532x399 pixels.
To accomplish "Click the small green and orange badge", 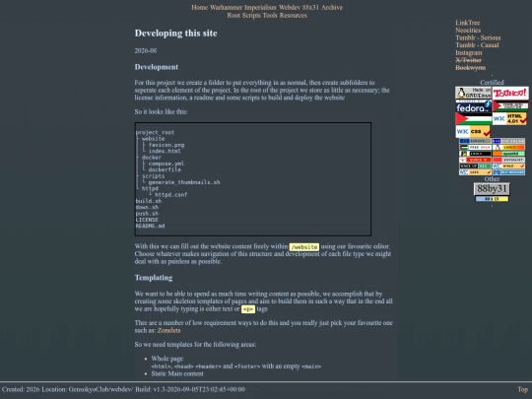I will pyautogui.click(x=508, y=154).
